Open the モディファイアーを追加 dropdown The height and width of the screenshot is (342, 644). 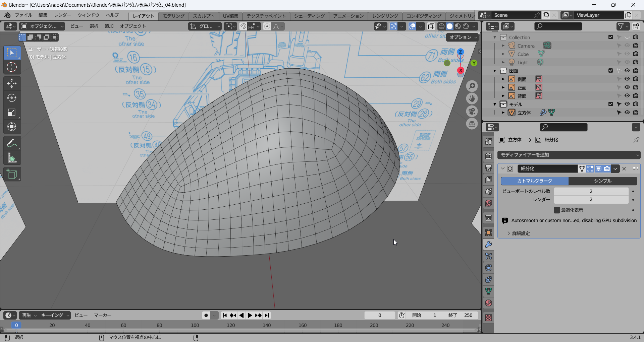click(x=569, y=155)
